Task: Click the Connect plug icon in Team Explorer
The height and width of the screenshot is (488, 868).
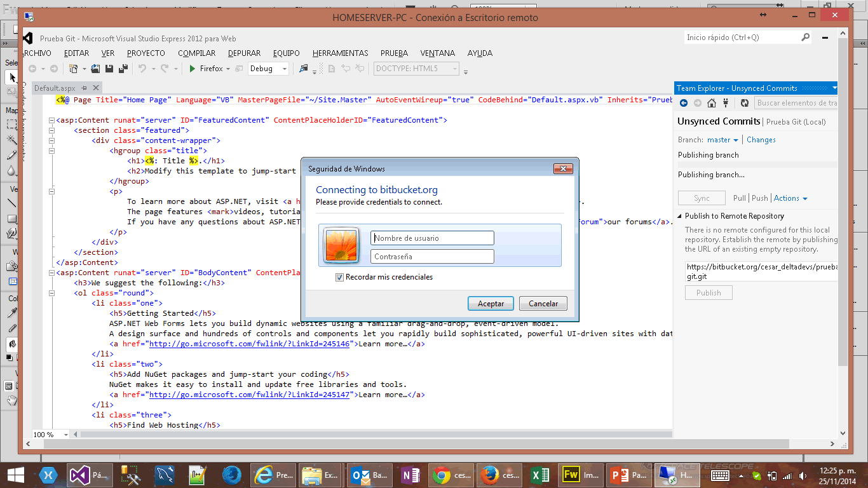Action: [725, 103]
